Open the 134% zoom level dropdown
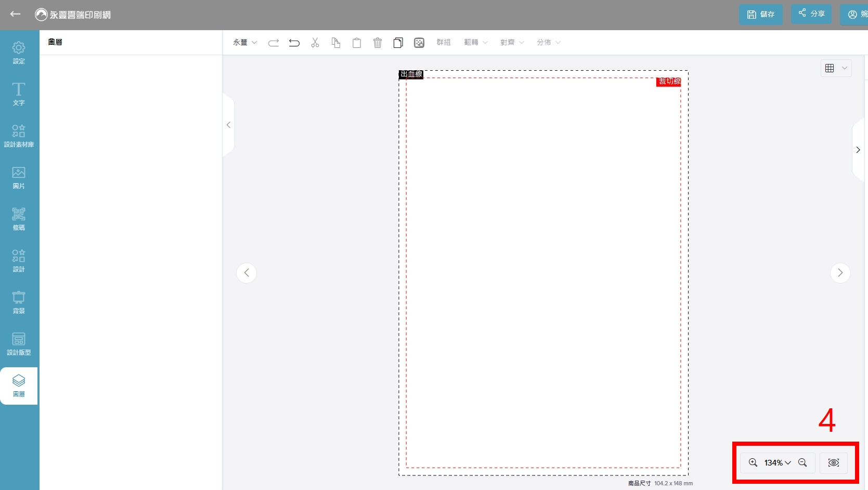868x490 pixels. [778, 462]
